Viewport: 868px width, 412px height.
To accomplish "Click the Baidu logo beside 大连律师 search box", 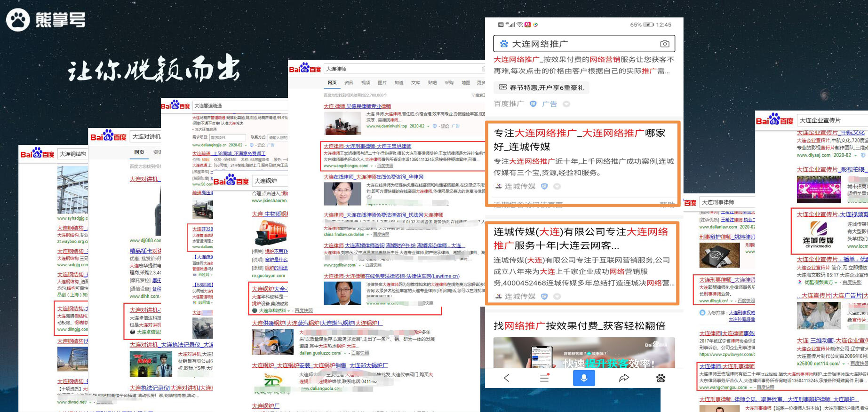I will point(305,69).
